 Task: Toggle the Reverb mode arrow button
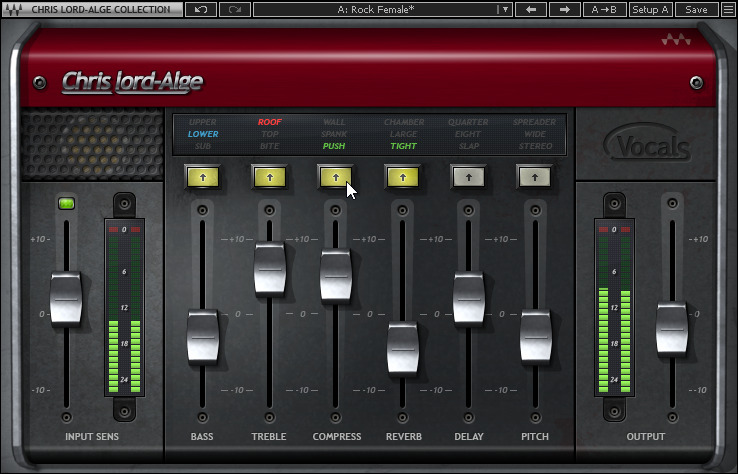point(402,178)
